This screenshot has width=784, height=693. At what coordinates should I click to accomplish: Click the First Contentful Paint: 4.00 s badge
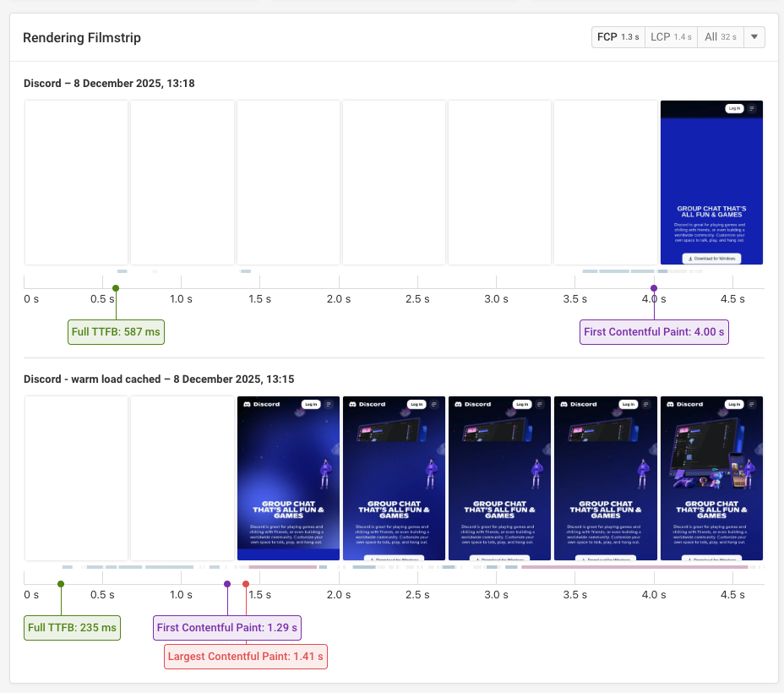[x=654, y=331]
